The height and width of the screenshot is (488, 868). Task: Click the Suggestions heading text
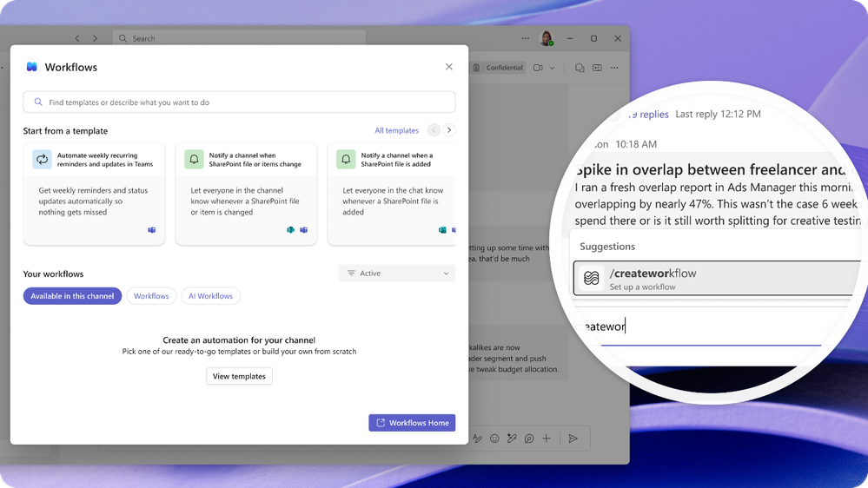[607, 247]
